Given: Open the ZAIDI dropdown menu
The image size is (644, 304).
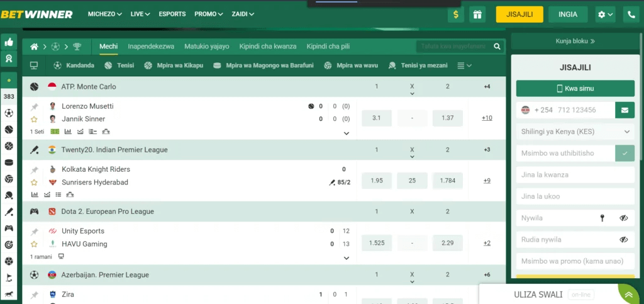Looking at the screenshot, I should pos(243,14).
